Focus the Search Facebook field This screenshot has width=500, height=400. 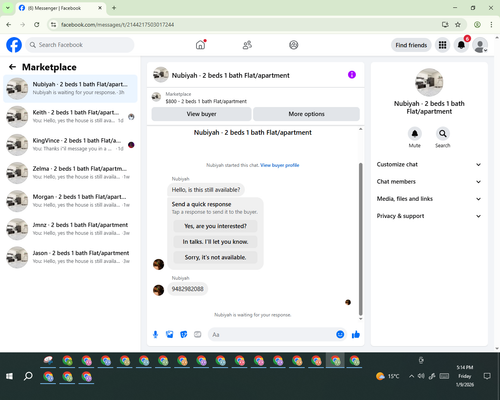[80, 45]
